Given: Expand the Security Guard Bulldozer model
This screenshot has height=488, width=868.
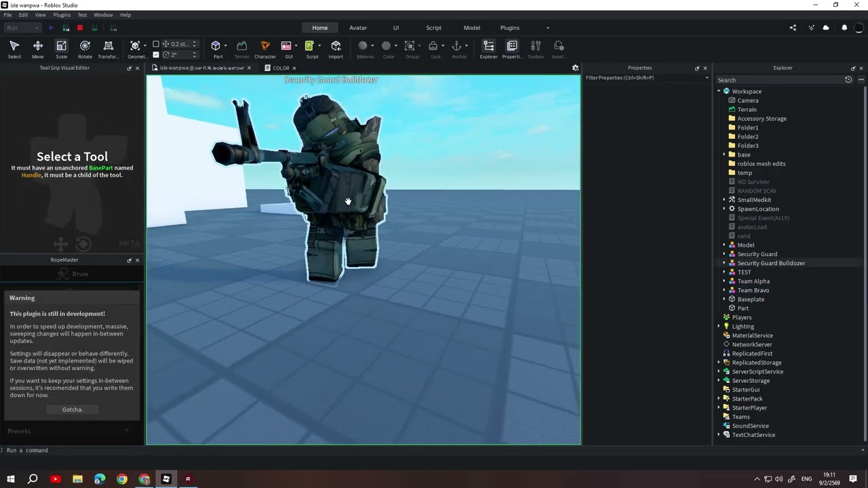Looking at the screenshot, I should (x=724, y=263).
